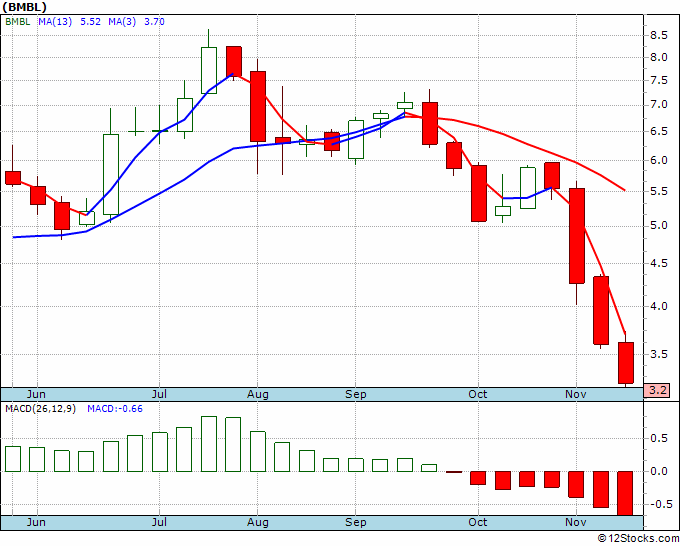
Task: Click the Jul marker on lower timeline
Action: pos(159,522)
